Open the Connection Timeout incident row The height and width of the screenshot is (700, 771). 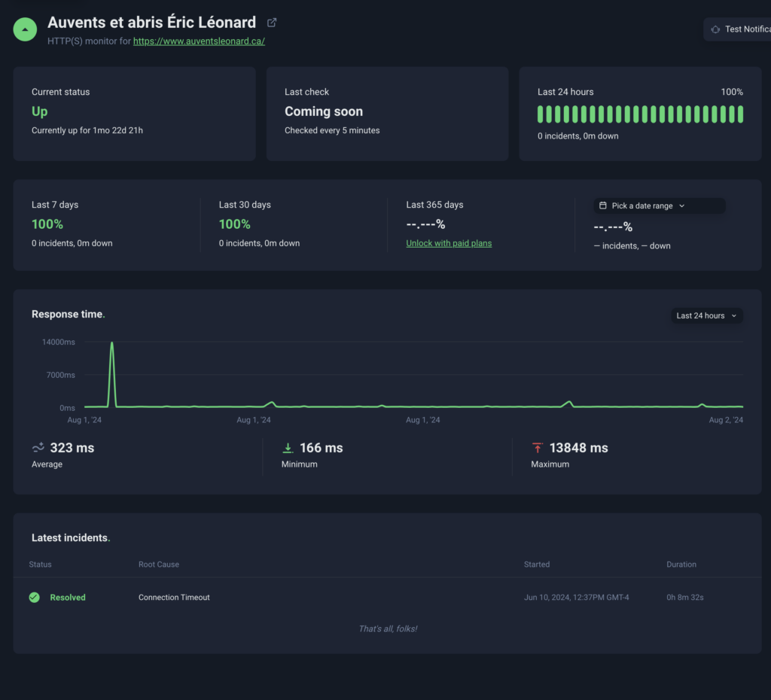[174, 598]
